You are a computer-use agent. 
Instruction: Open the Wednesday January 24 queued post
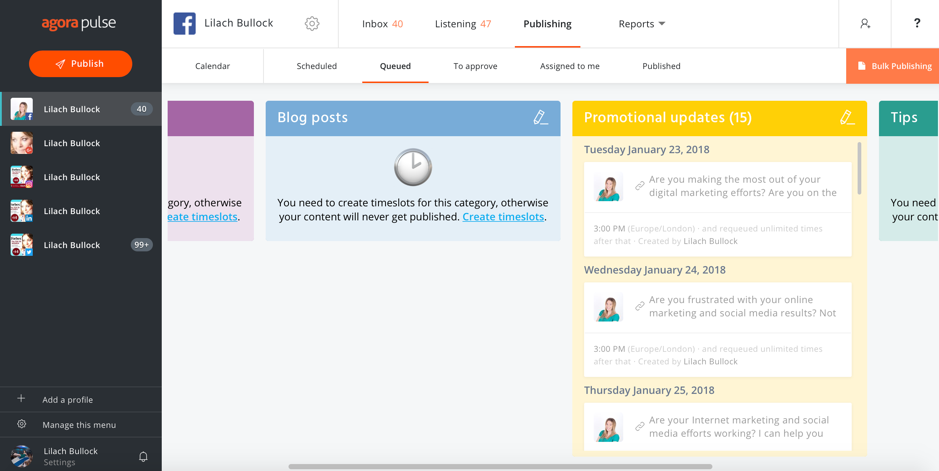(x=717, y=329)
